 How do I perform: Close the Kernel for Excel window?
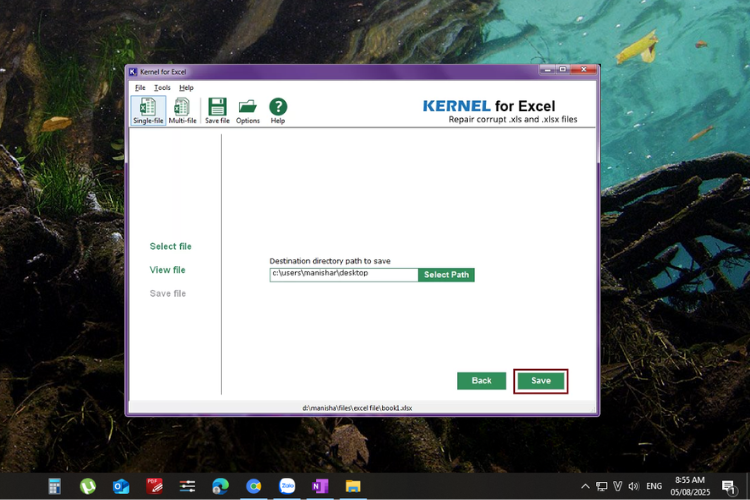(584, 70)
